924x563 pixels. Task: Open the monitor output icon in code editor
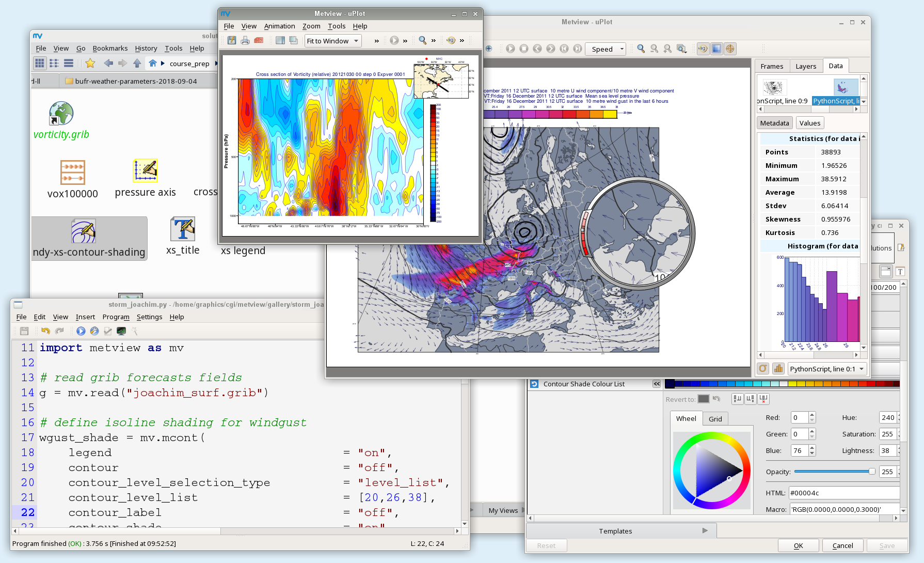click(121, 331)
